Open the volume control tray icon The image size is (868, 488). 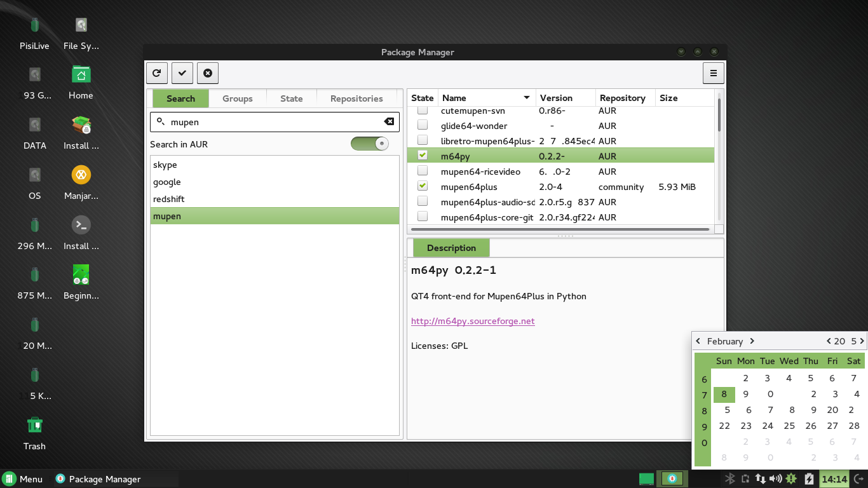775,478
